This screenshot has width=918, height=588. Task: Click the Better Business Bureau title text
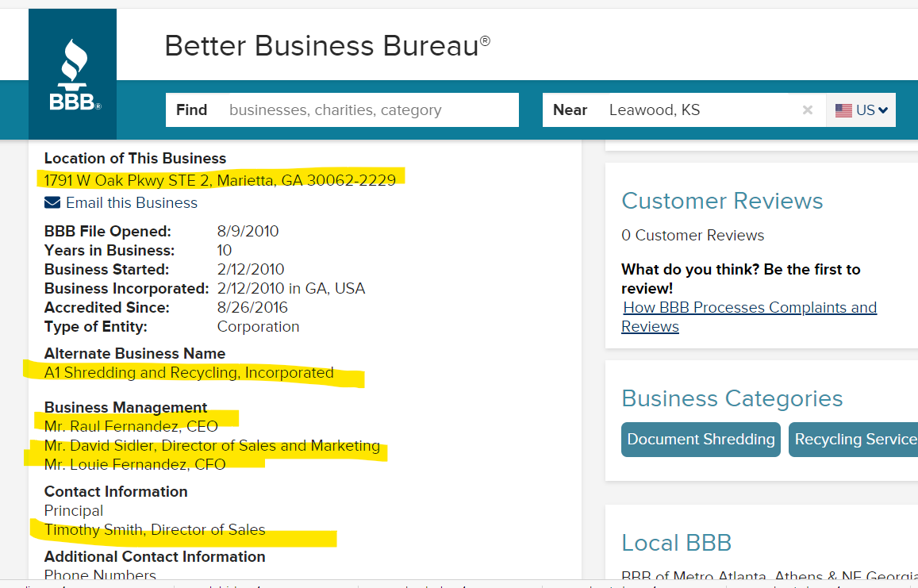click(x=327, y=46)
